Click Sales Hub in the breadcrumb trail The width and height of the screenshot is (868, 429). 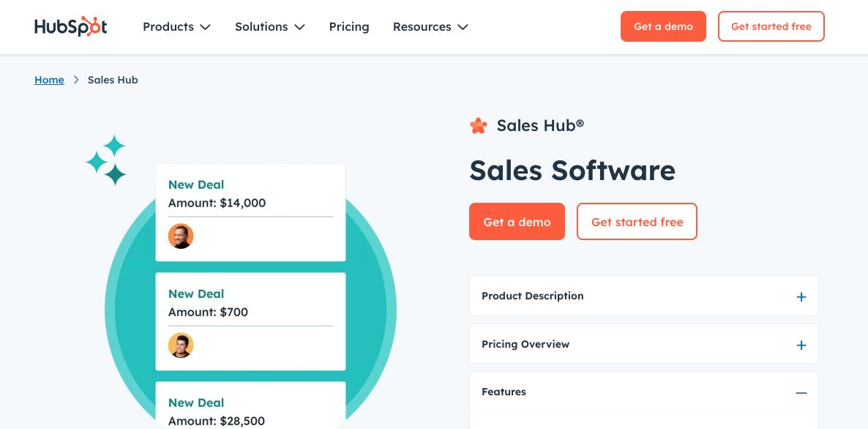(x=113, y=80)
